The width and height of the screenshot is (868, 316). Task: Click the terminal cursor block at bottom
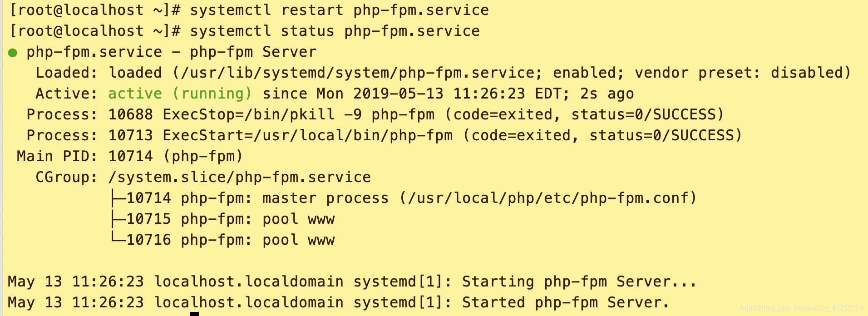pos(194,314)
